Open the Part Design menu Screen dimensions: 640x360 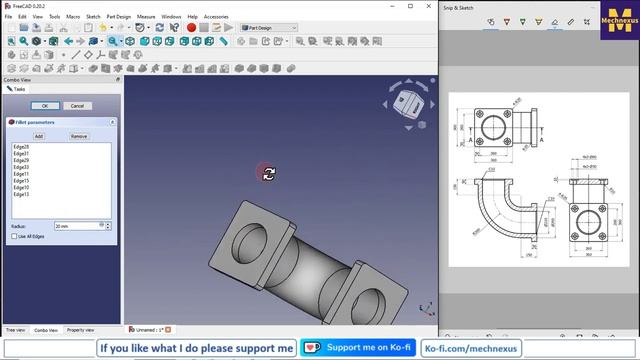point(118,17)
